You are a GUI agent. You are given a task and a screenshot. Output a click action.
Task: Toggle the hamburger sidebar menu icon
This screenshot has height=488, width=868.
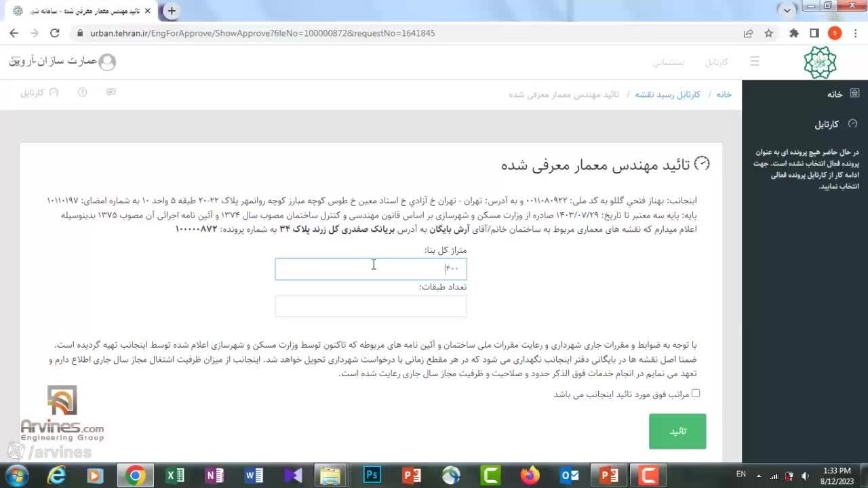(755, 62)
